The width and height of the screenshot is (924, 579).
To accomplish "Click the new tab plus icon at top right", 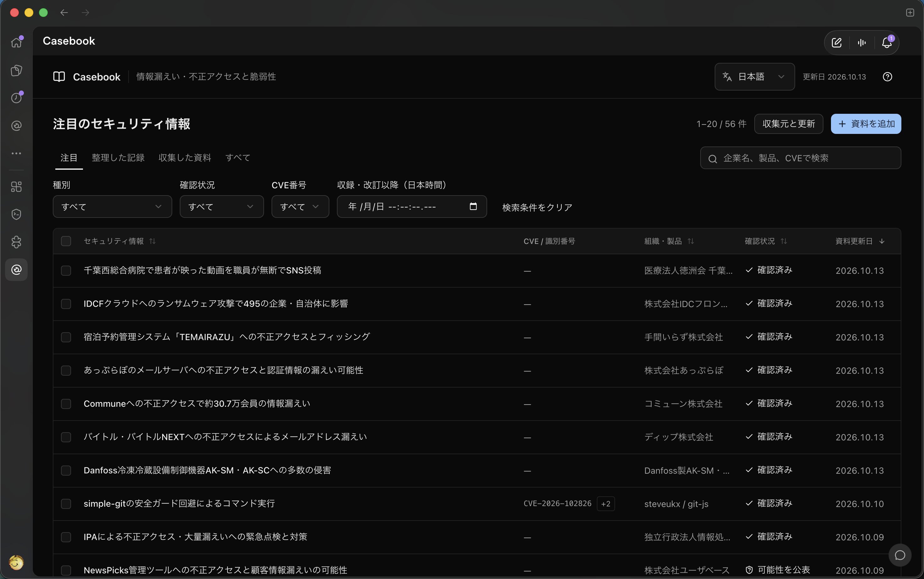I will pos(910,13).
